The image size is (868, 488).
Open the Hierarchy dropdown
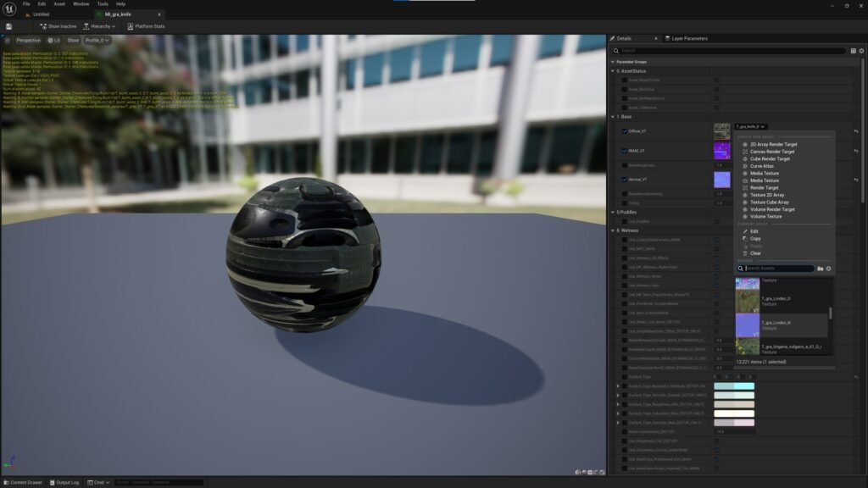point(100,26)
